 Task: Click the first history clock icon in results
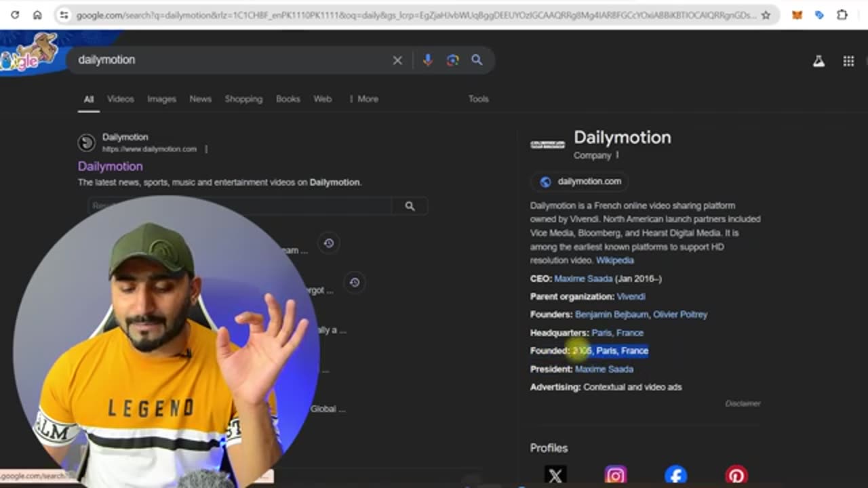click(x=329, y=243)
